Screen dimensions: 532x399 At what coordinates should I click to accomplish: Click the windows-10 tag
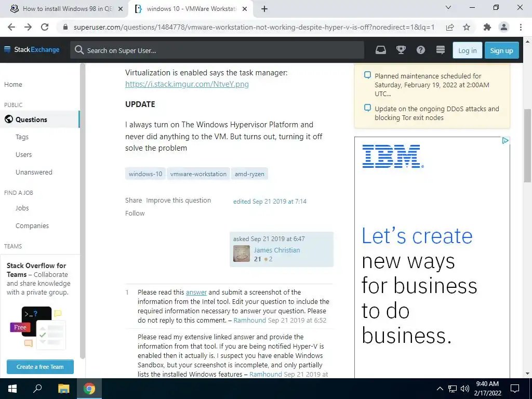click(x=145, y=174)
